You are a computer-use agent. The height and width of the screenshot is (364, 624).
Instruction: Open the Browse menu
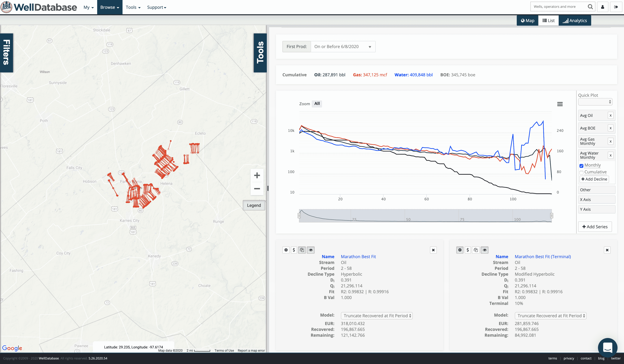(110, 7)
